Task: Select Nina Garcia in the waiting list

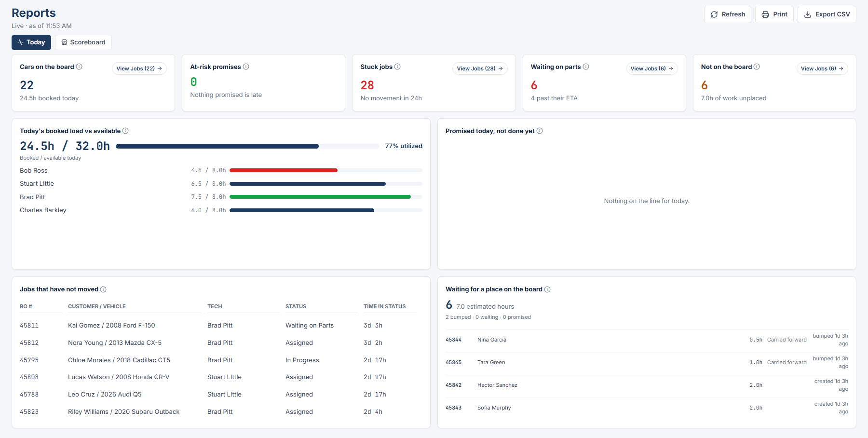Action: (x=492, y=340)
